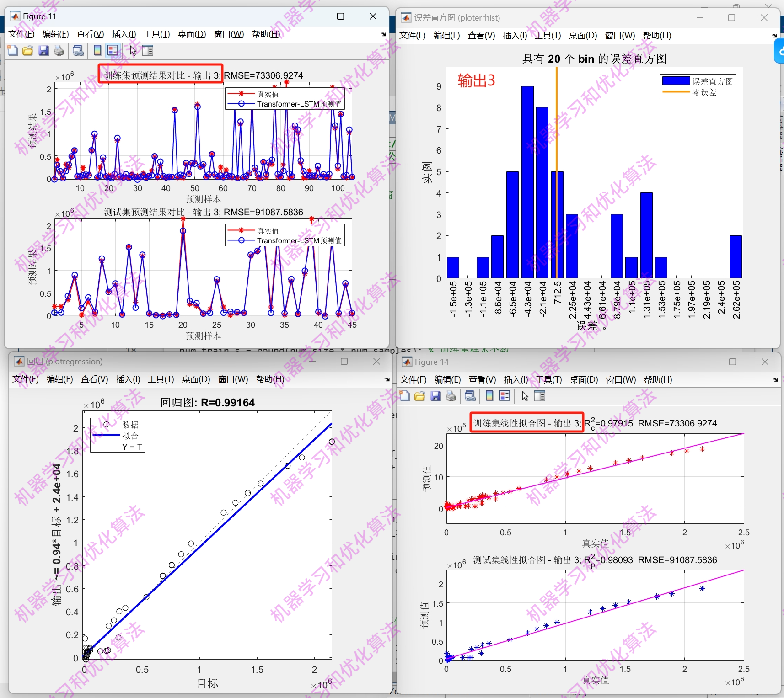Click Link Plot icon in Figure 14 toolbar

pos(470,396)
